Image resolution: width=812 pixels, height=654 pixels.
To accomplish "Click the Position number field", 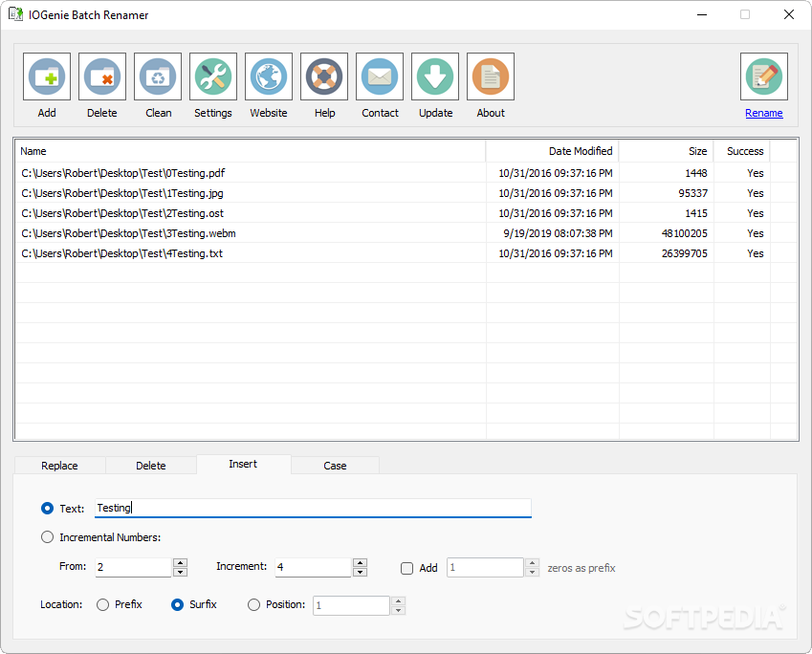I will point(351,605).
